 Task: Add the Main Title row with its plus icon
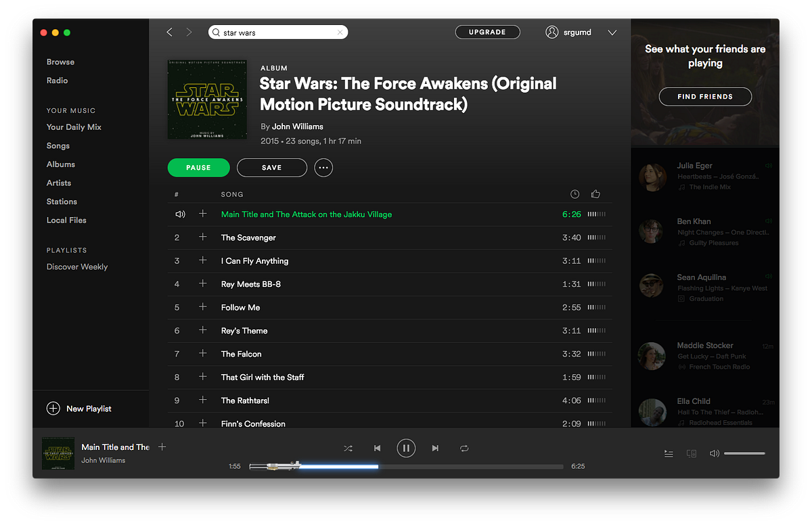(202, 214)
